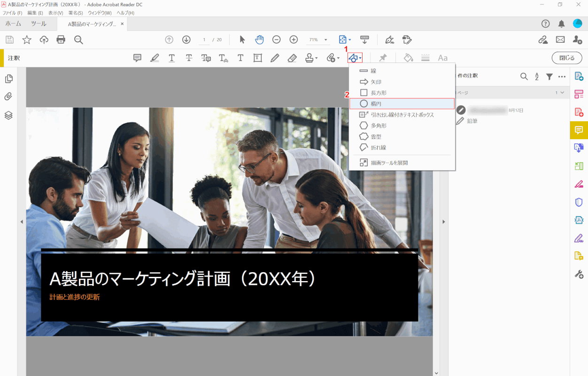Screen dimensions: 588x376
Task: Choose 雲型 from the shapes menu
Action: [x=376, y=137]
